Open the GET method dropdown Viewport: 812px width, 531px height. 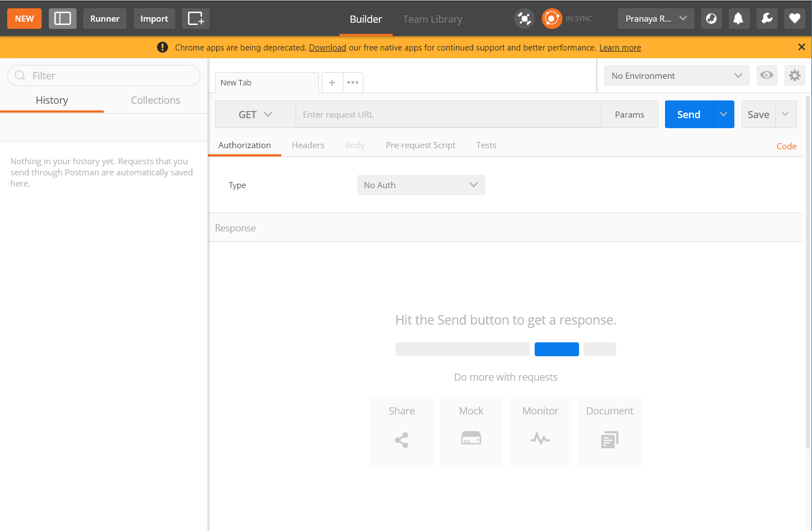point(255,114)
